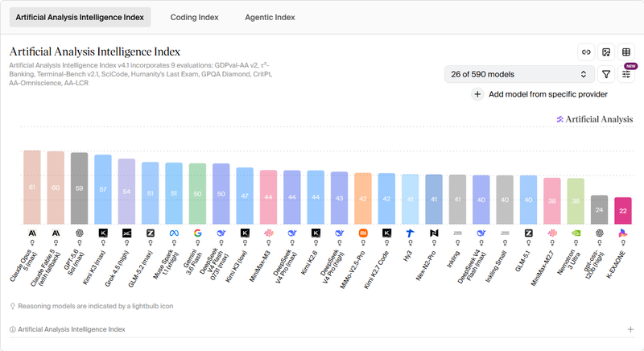Image resolution: width=644 pixels, height=351 pixels.
Task: Click the Claude Opus 5 bar showing 61
Action: pos(32,188)
